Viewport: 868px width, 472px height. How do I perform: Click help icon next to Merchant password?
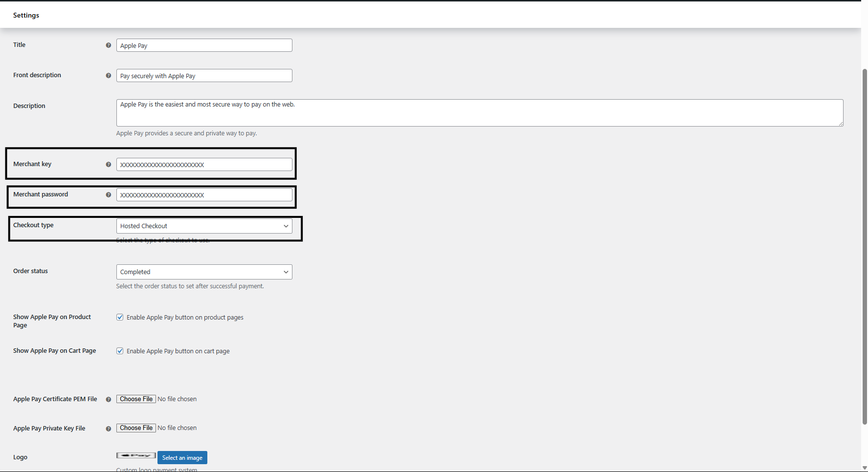pyautogui.click(x=109, y=194)
